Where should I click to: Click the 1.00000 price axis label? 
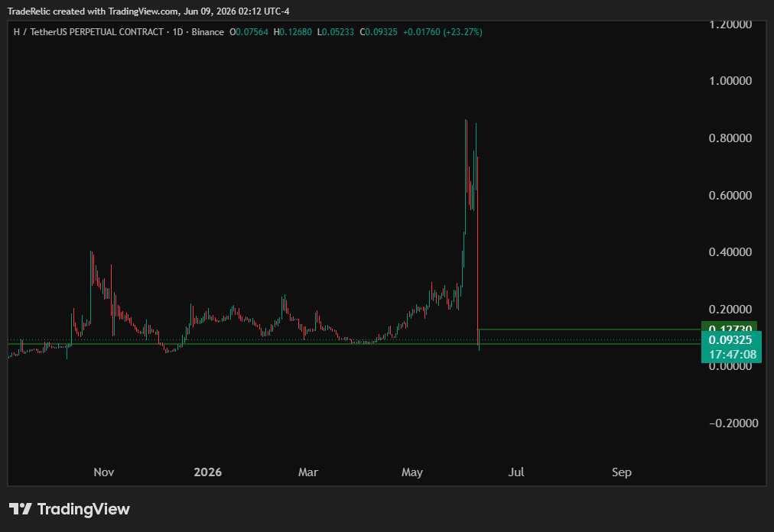pos(730,81)
